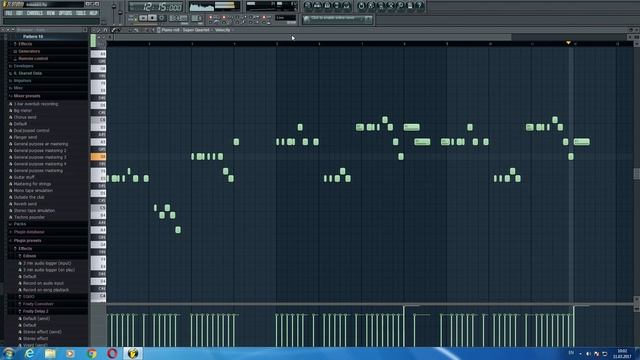
Task: Select the 'Flanger send' preset
Action: [25, 137]
